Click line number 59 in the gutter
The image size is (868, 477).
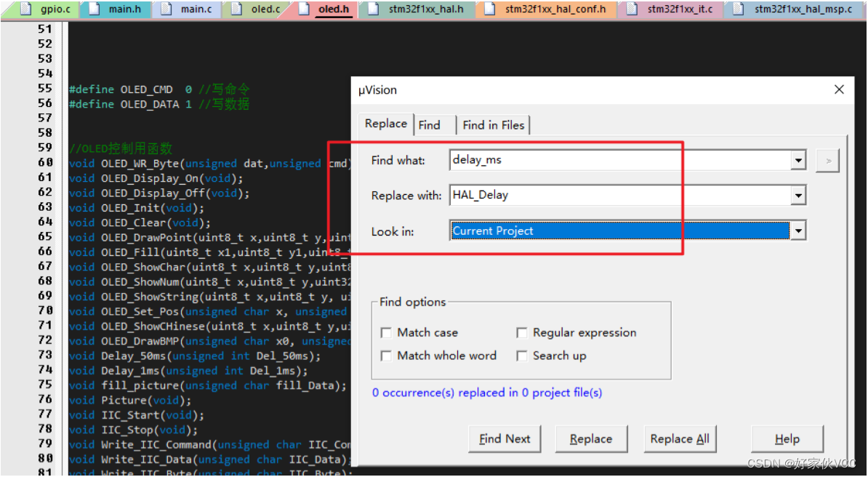click(x=45, y=148)
